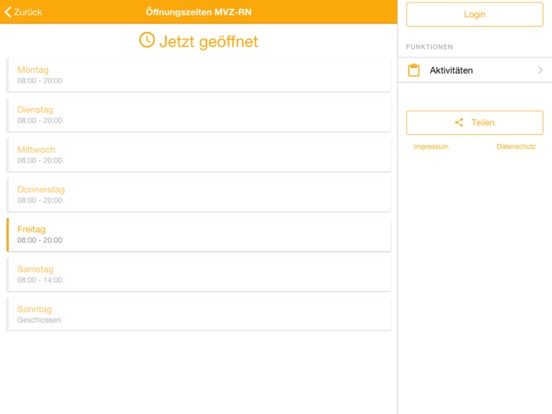Image resolution: width=552 pixels, height=414 pixels.
Task: Click the clock icon beside Jetzt geöffnet
Action: click(147, 40)
